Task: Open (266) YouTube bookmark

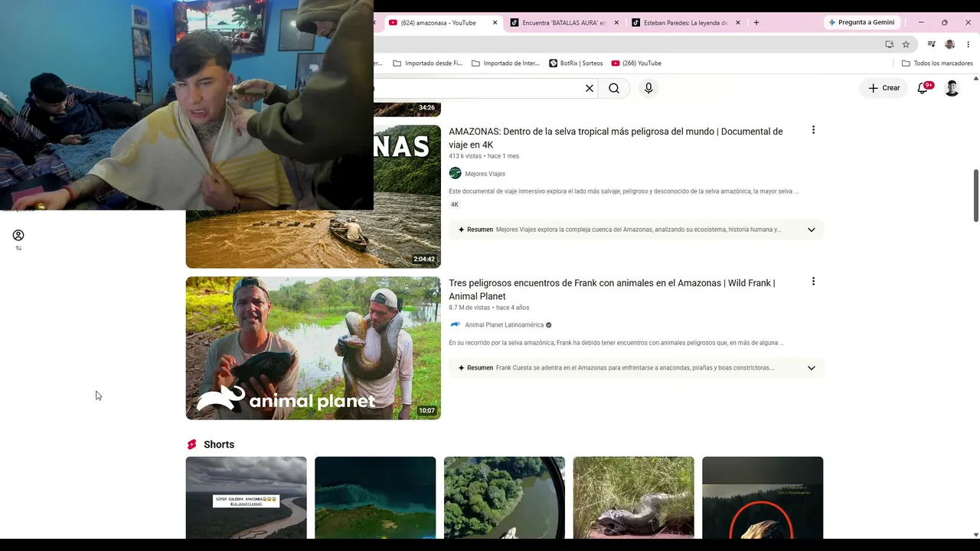Action: (x=636, y=64)
